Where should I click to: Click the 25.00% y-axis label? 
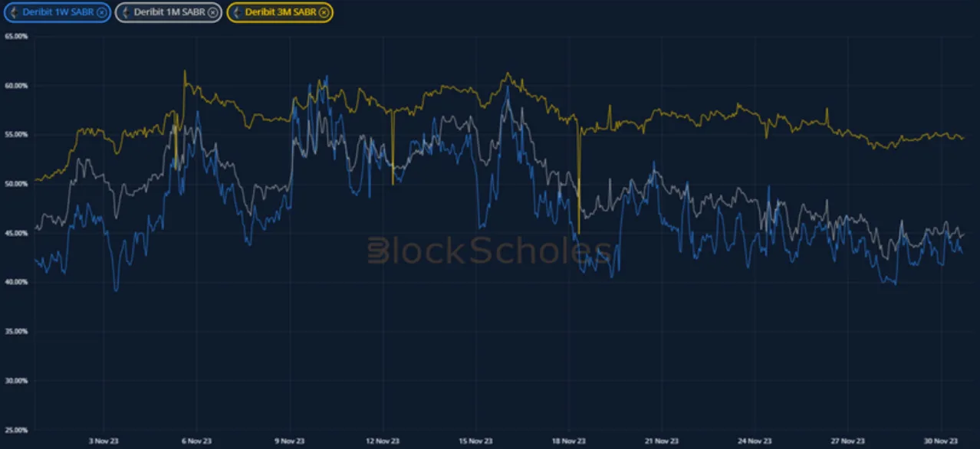coord(16,429)
